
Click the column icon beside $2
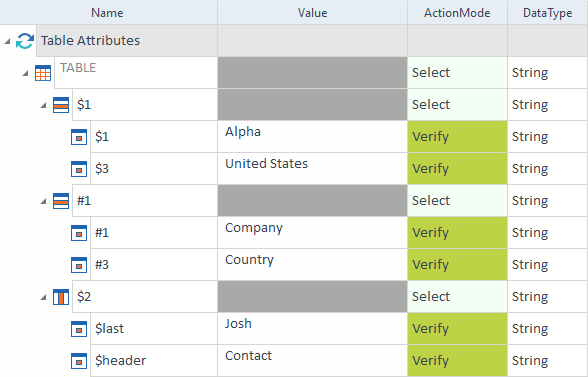(61, 297)
